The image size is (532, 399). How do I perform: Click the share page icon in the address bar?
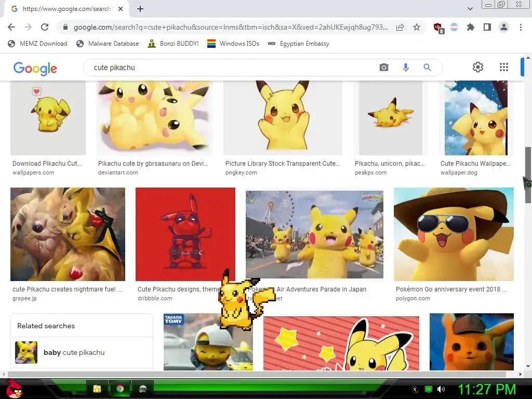click(x=400, y=27)
